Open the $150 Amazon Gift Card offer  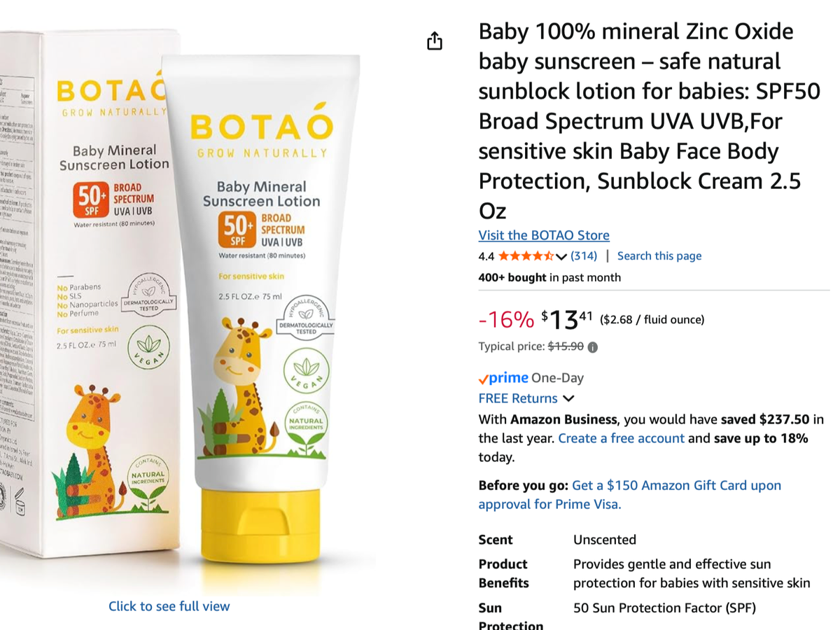click(x=676, y=486)
